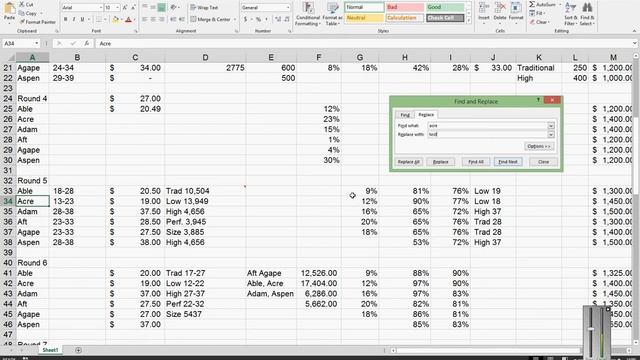
Task: Open Format as Table gallery
Action: tap(332, 14)
